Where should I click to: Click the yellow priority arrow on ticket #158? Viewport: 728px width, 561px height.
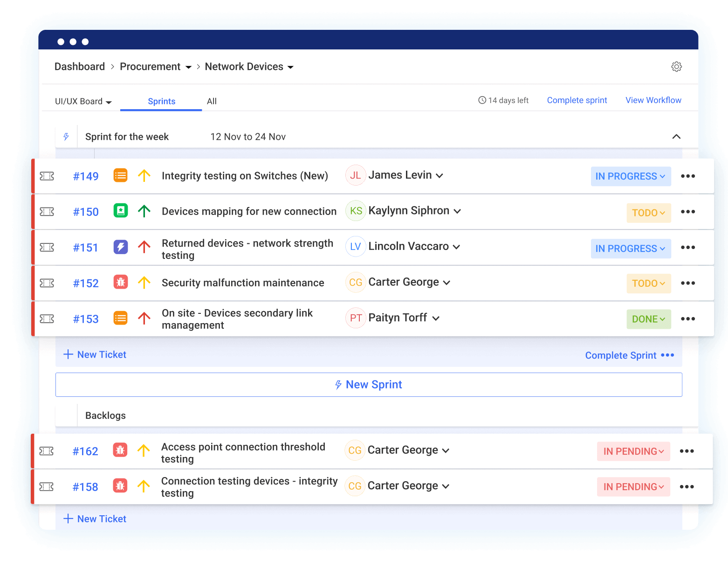144,486
